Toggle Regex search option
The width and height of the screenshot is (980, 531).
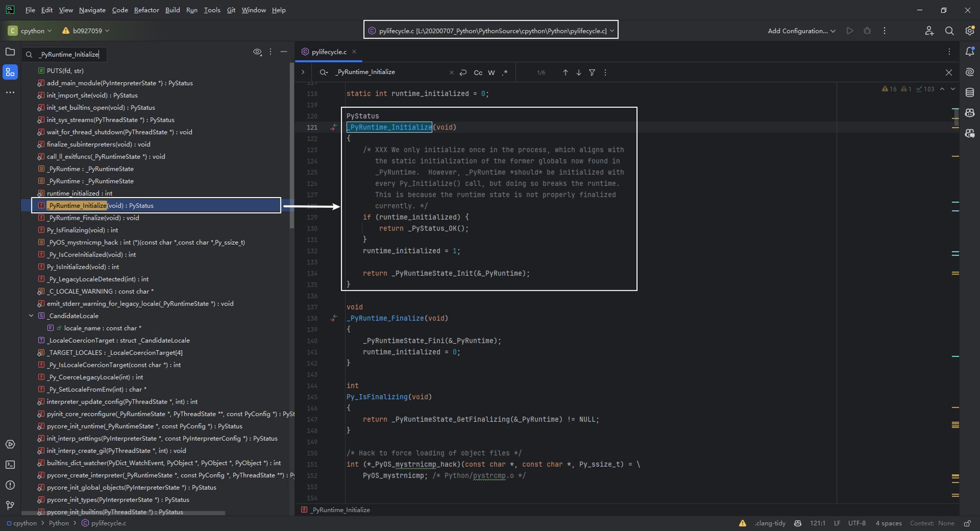[505, 73]
